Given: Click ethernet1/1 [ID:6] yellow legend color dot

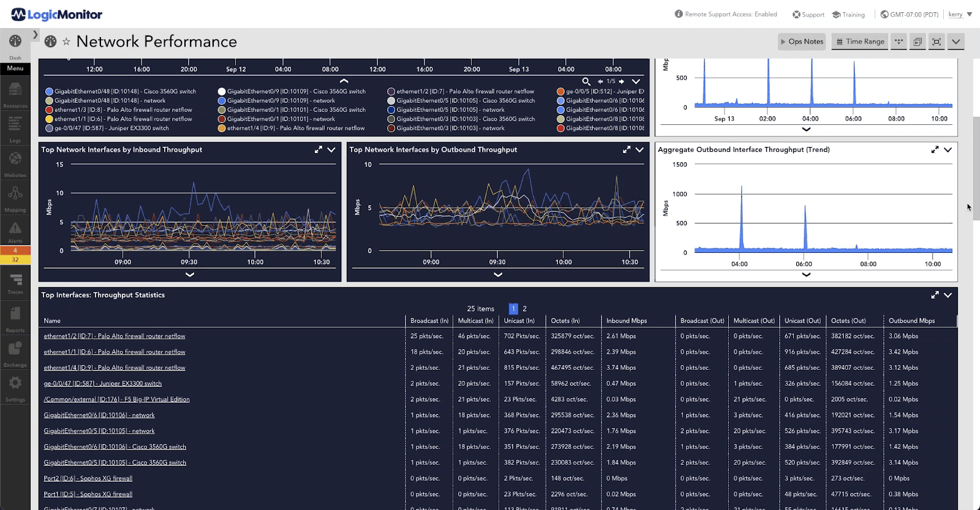Looking at the screenshot, I should click(49, 119).
